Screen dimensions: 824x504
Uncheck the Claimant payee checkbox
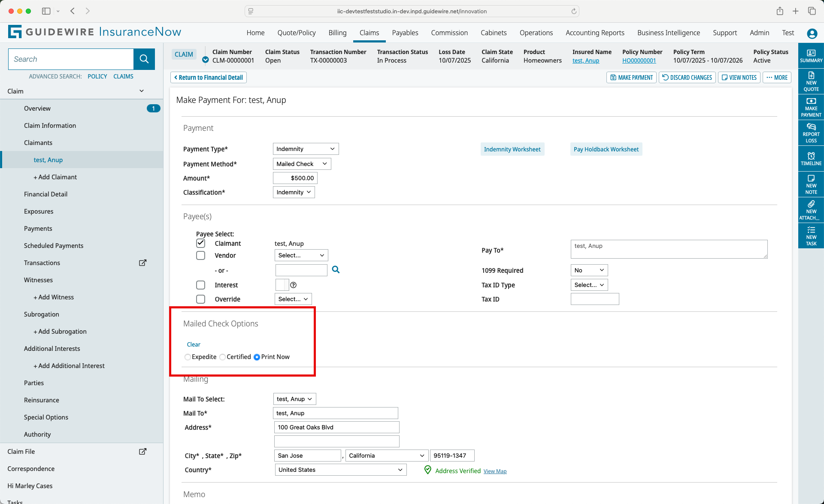click(x=200, y=243)
